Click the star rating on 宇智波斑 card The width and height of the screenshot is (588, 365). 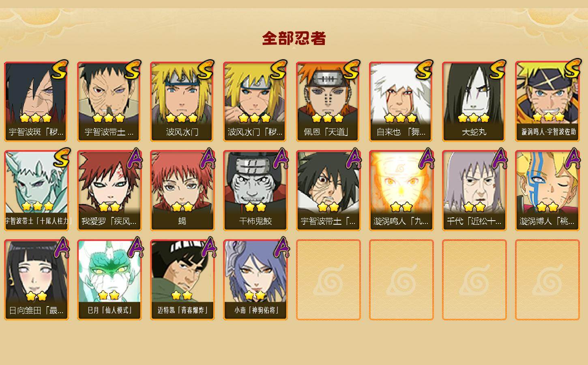[36, 118]
